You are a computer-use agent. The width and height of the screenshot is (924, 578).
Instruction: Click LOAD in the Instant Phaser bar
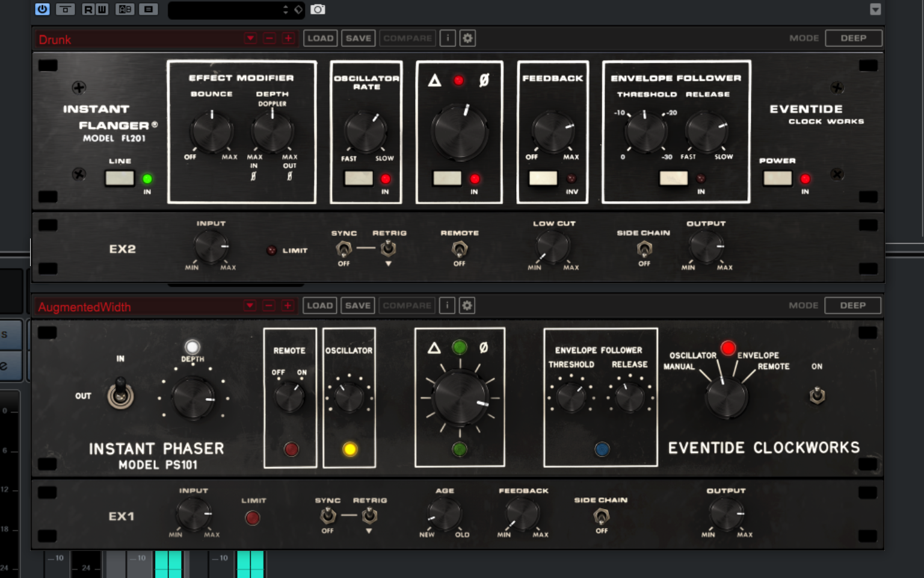[319, 306]
